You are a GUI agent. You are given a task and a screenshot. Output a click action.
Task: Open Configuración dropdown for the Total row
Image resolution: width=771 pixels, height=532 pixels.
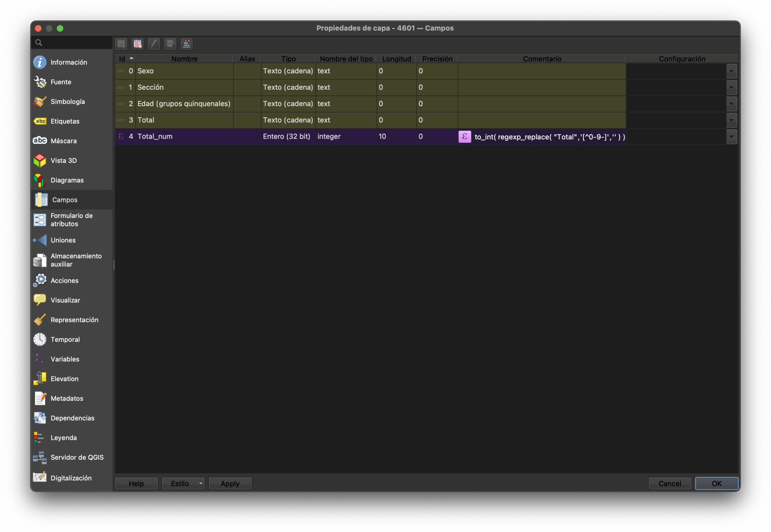click(x=731, y=120)
